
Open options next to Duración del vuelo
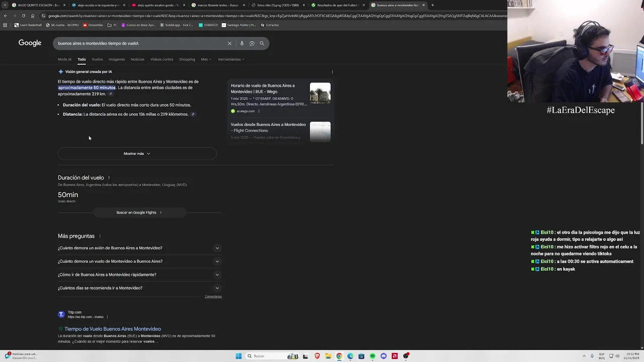(109, 177)
